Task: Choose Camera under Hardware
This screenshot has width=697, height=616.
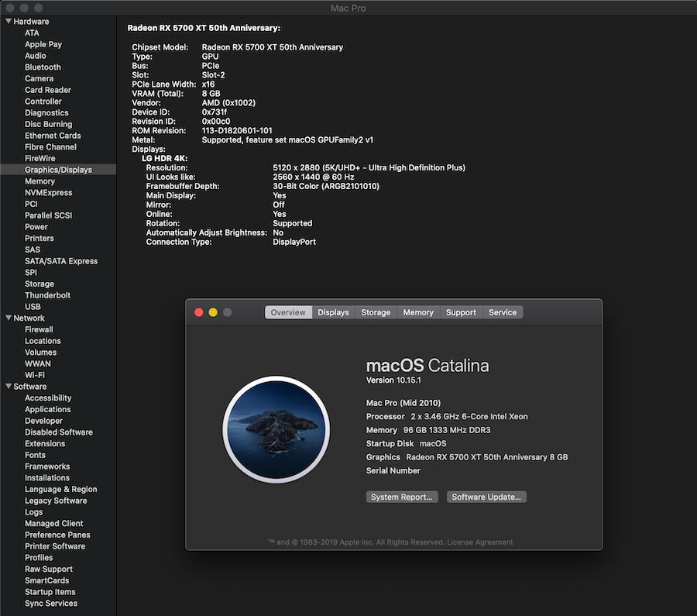Action: (39, 78)
